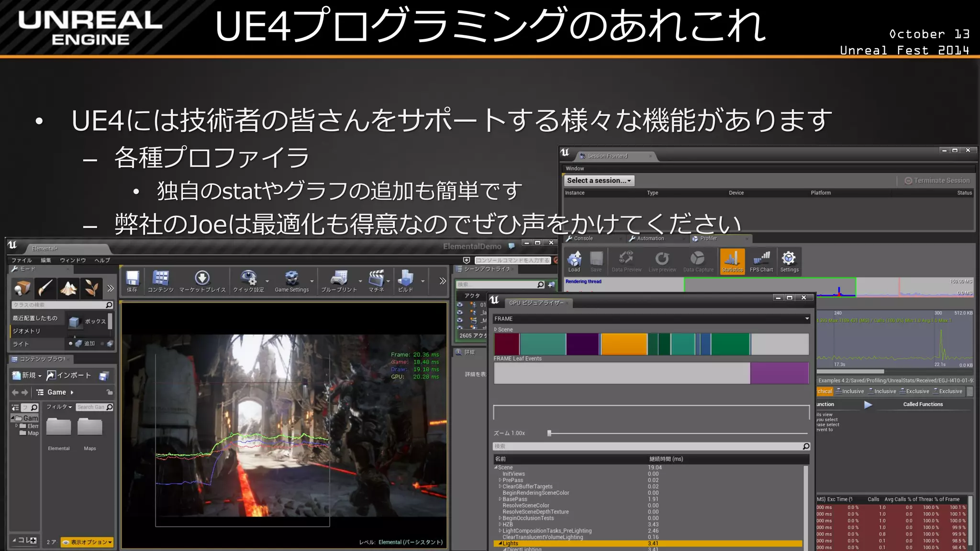Open 表示オプション view options dropdown
Viewport: 980px width, 551px height.
pos(87,542)
